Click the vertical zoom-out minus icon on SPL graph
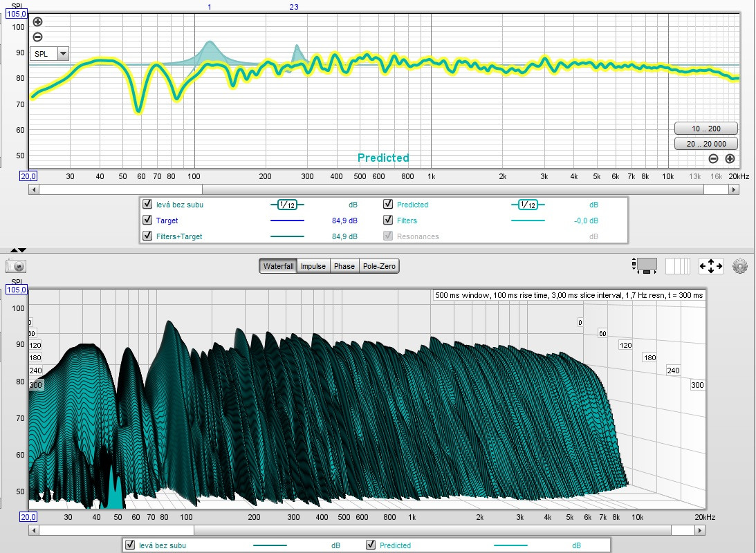The height and width of the screenshot is (553, 756). point(37,37)
